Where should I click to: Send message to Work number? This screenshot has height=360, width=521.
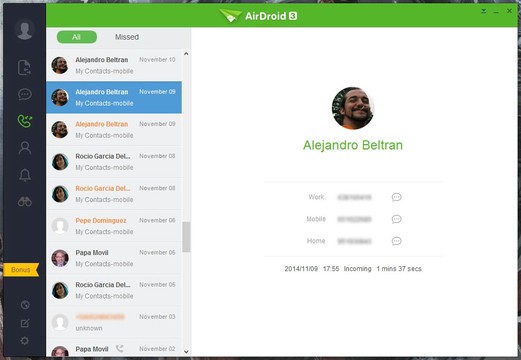coord(396,197)
